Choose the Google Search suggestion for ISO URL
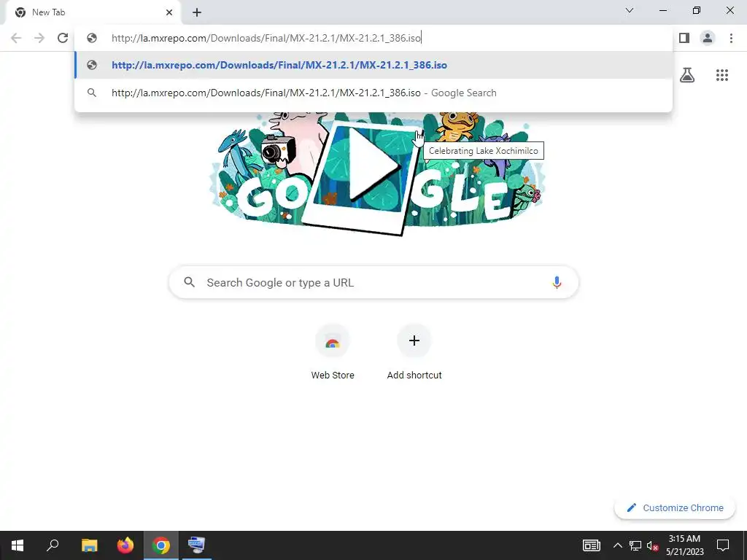The height and width of the screenshot is (560, 747). click(373, 93)
